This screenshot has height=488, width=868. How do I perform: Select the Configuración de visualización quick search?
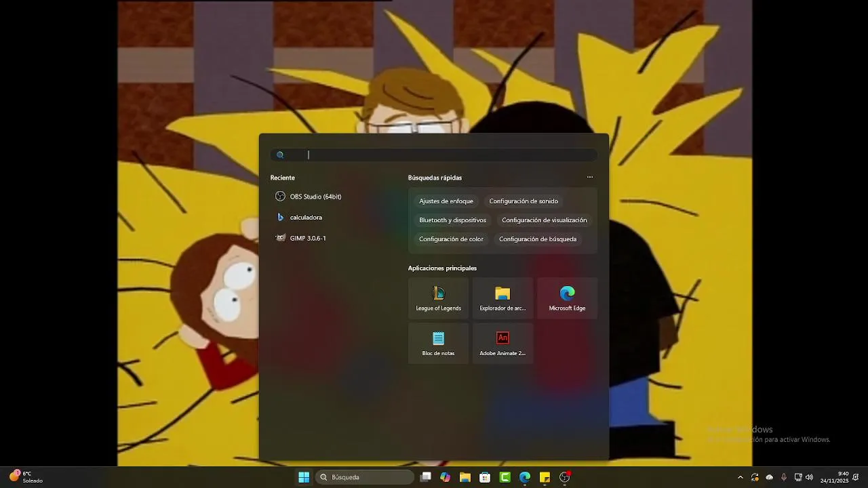(x=545, y=220)
